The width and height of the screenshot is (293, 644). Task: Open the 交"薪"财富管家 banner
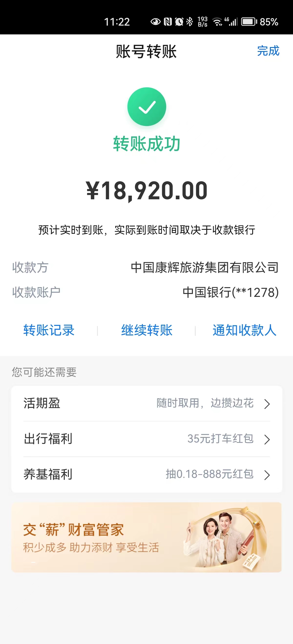coord(146,537)
